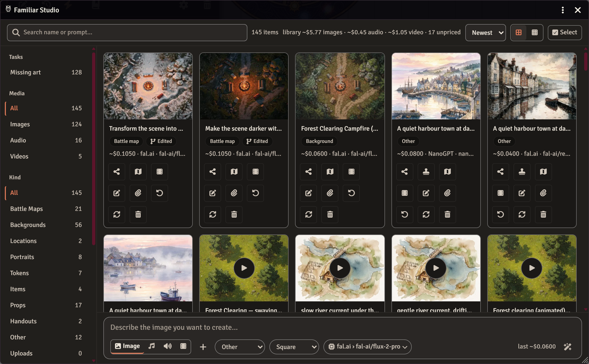Screen dimensions: 589x364
Task: Click the trash icon on the $0.0400 harbour town card
Action: point(543,214)
